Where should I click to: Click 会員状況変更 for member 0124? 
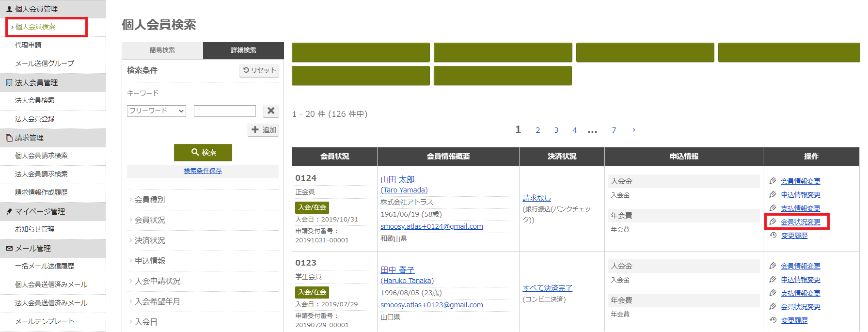coord(801,222)
